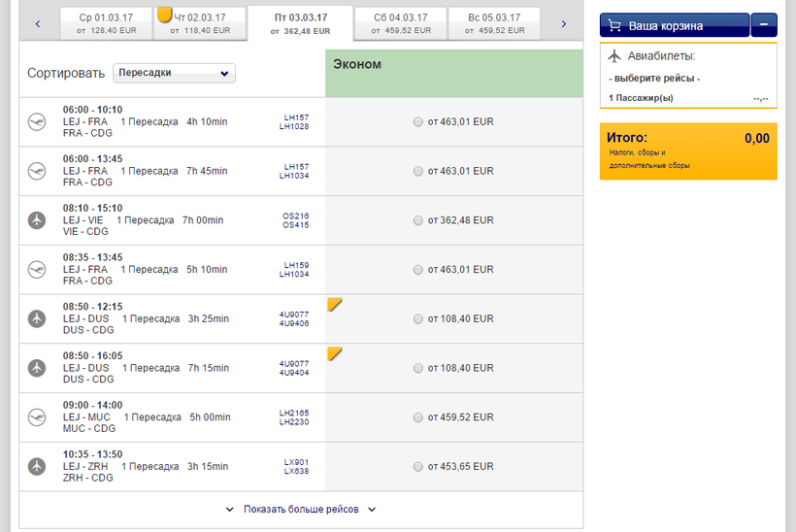Open the Пересадки sort dropdown
Image resolution: width=796 pixels, height=532 pixels.
pos(175,73)
